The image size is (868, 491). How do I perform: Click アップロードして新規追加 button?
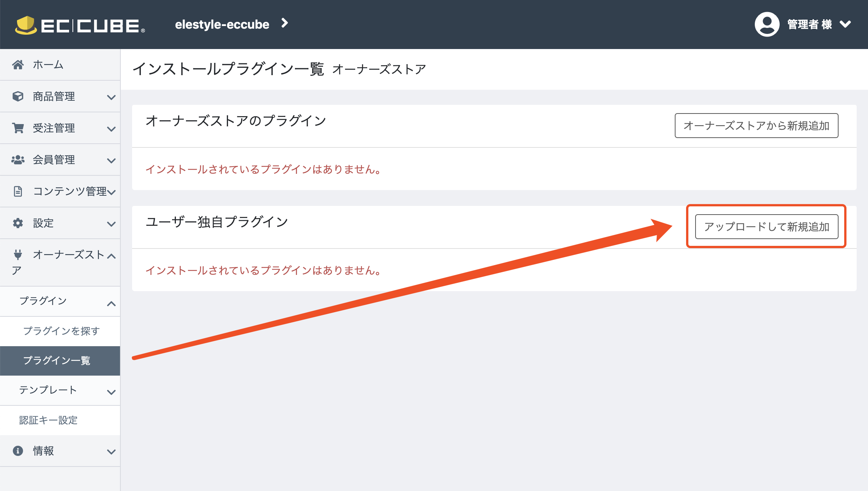[x=766, y=227]
